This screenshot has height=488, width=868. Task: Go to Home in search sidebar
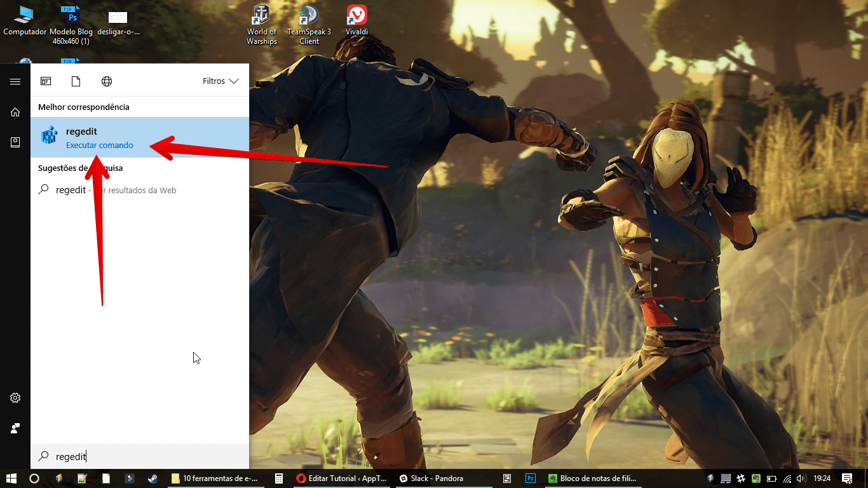15,112
